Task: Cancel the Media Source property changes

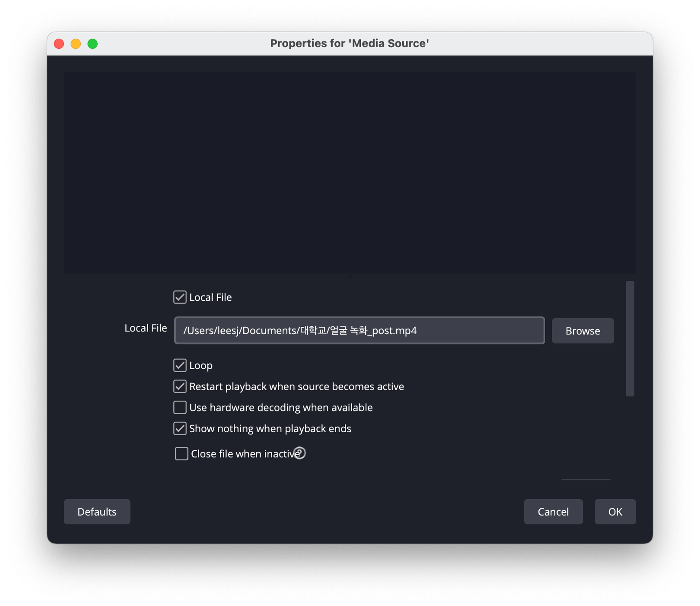Action: coord(553,512)
